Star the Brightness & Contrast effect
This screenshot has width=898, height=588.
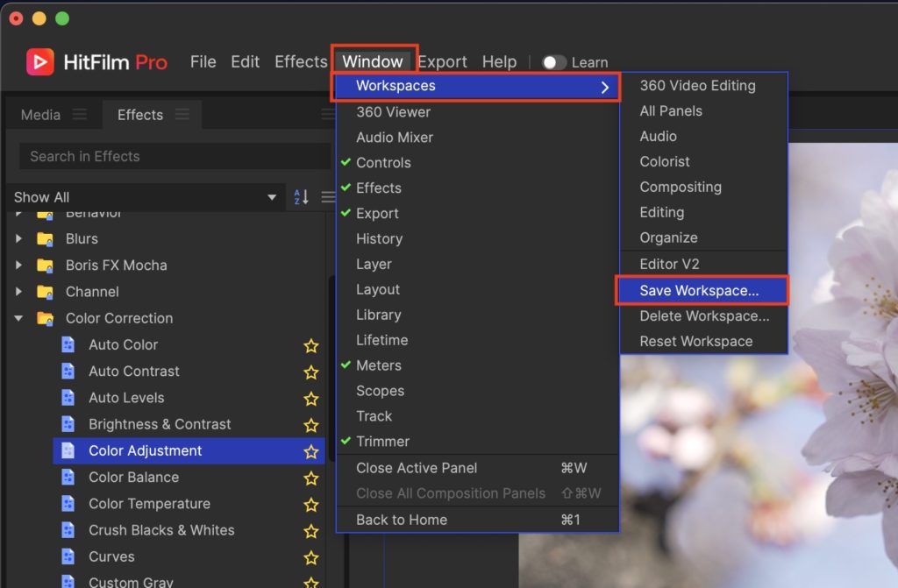click(311, 425)
